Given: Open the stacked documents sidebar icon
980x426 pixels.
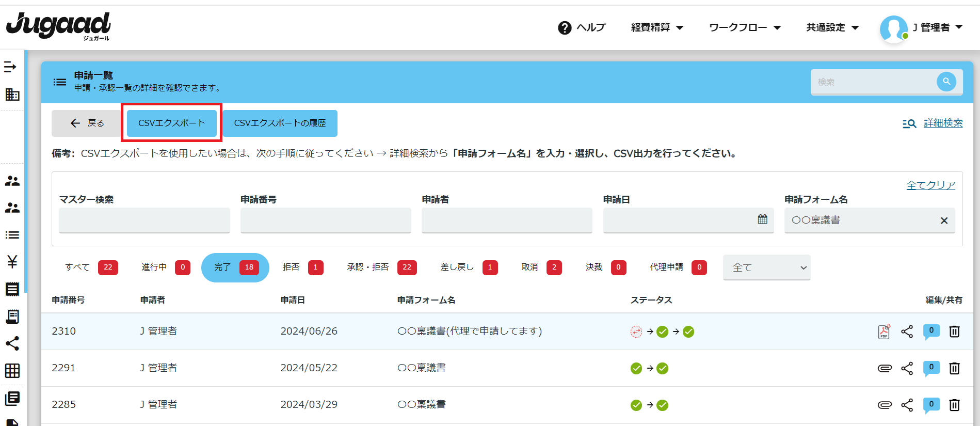Looking at the screenshot, I should (12, 398).
